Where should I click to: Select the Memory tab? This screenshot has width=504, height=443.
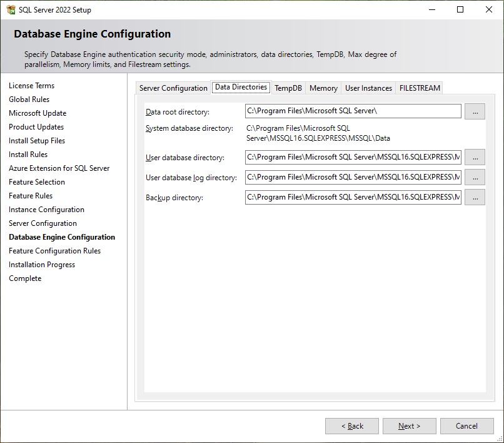click(323, 88)
